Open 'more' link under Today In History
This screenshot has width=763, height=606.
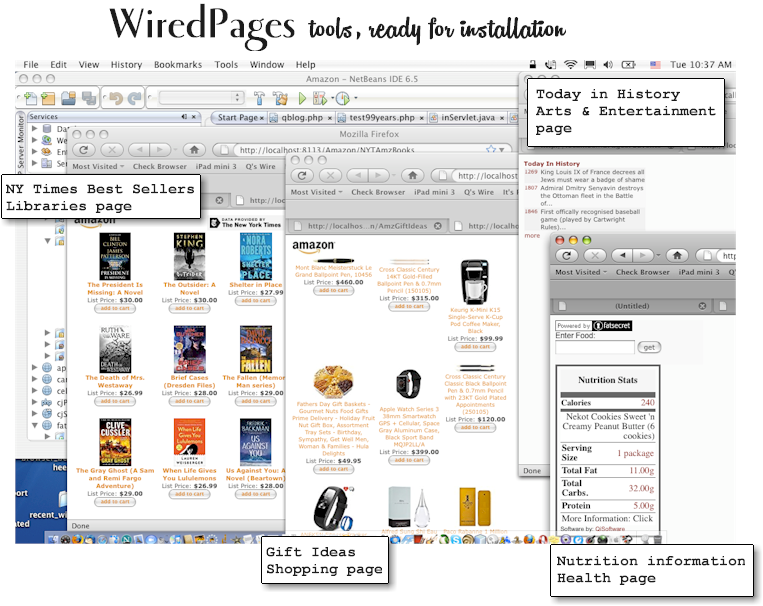coord(532,236)
